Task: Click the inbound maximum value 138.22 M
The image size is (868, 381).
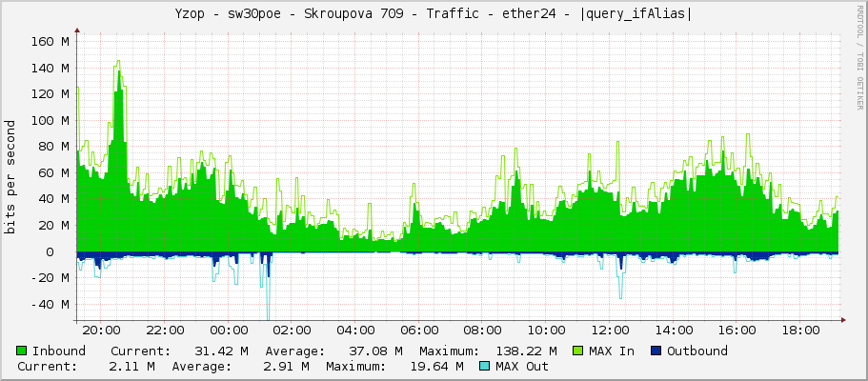Action: (527, 351)
